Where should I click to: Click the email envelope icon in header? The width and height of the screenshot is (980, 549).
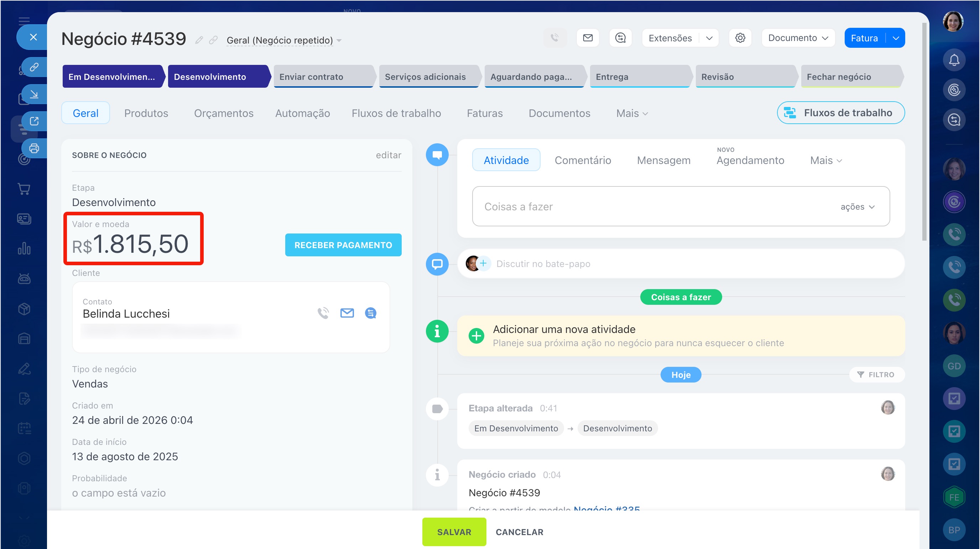(587, 38)
